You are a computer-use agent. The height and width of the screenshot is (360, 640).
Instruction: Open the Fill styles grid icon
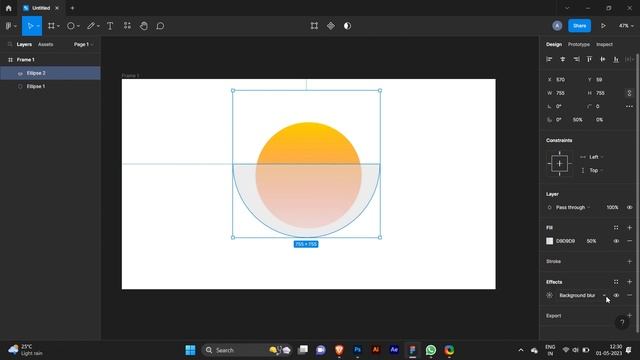[616, 227]
